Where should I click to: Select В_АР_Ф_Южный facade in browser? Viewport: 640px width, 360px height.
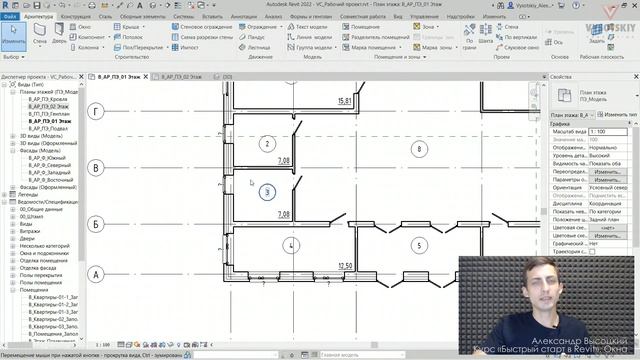coord(47,158)
